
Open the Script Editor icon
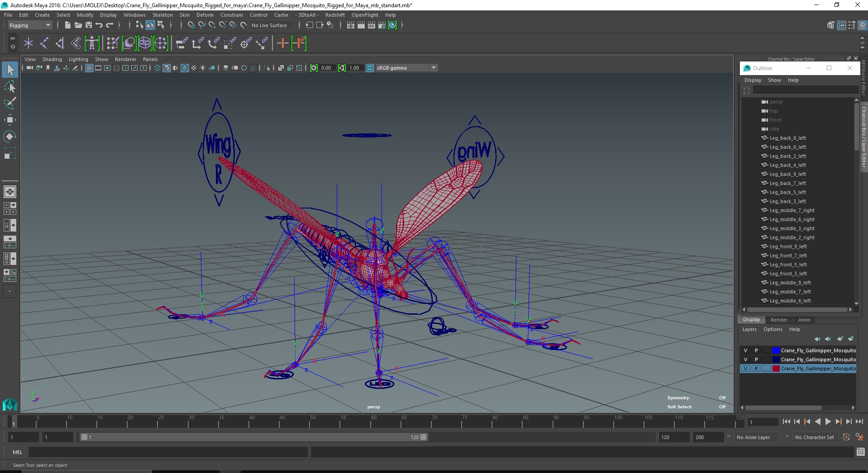(x=861, y=452)
